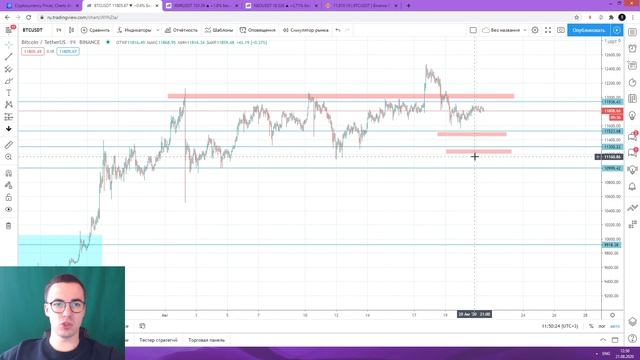This screenshot has width=640, height=360.
Task: Open the object tree layers icon
Action: [632, 322]
